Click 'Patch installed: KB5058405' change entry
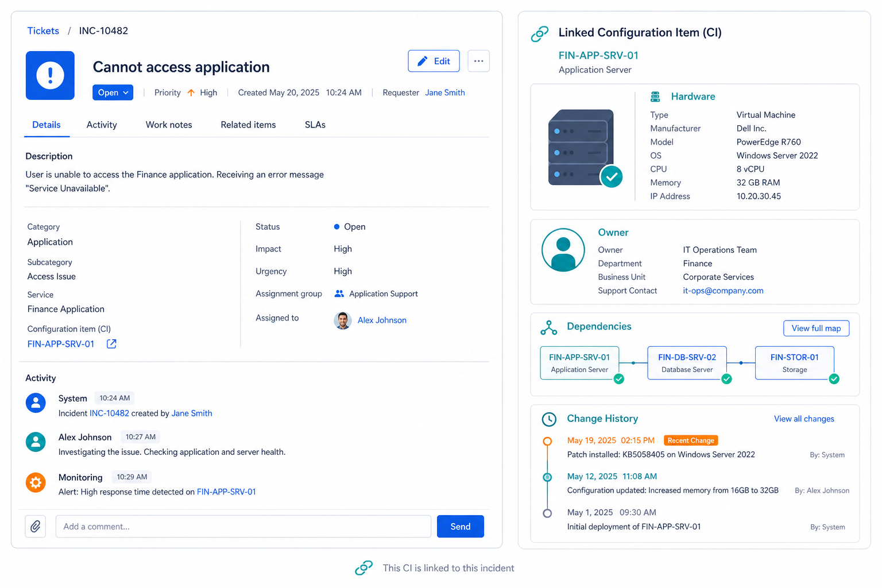The width and height of the screenshot is (882, 588). coord(661,455)
